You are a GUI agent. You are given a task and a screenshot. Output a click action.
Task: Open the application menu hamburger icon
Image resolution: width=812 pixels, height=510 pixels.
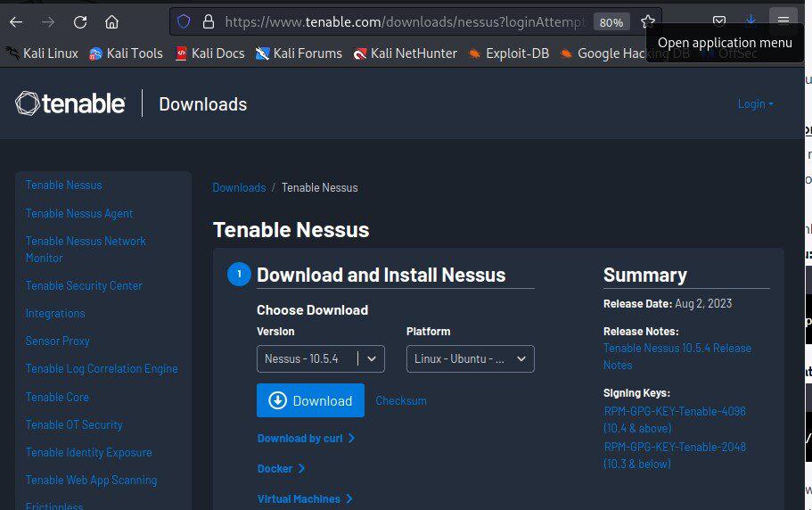[x=783, y=21]
